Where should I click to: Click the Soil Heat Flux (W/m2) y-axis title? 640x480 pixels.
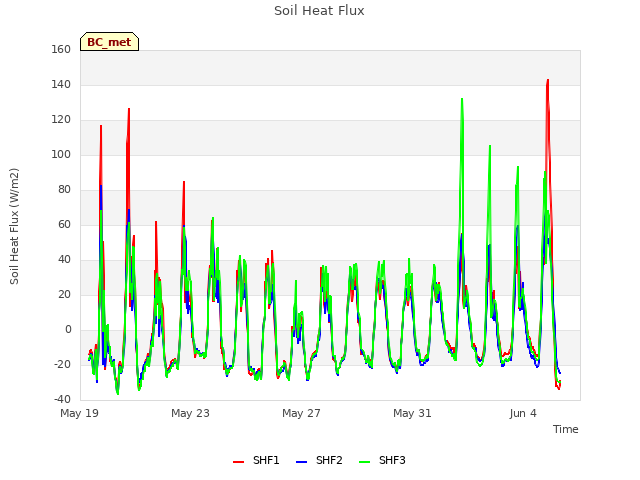14,226
